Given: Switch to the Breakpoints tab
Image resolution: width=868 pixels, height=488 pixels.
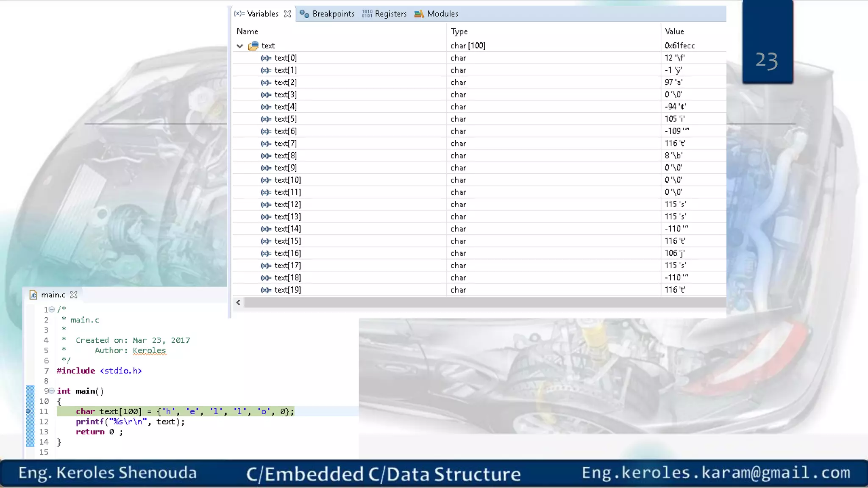Looking at the screenshot, I should (x=333, y=14).
